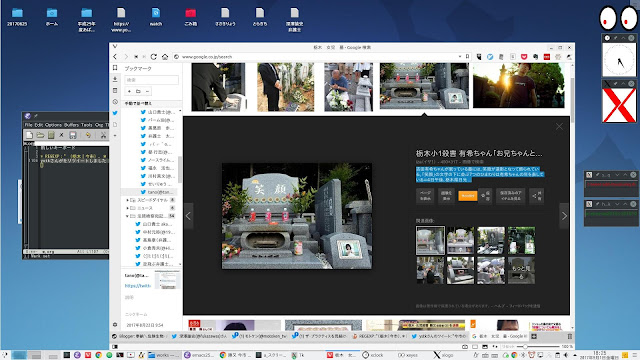The height and width of the screenshot is (360, 640).
Task: Open the Notes panel in sidebar
Action: click(x=115, y=91)
